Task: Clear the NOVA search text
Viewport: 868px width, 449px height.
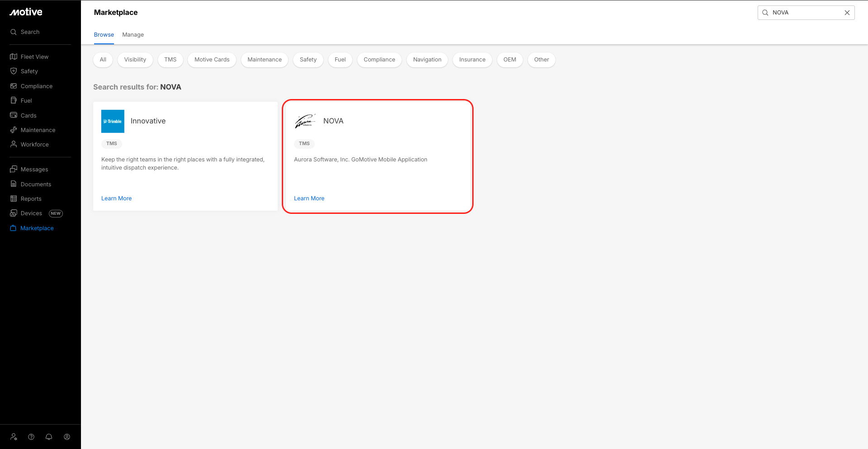Action: 847,13
